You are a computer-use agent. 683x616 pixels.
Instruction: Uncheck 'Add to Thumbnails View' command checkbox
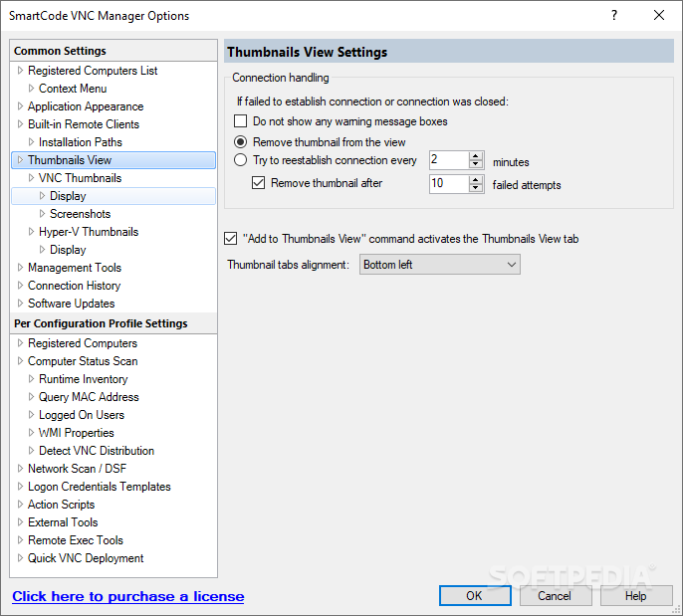[x=230, y=239]
